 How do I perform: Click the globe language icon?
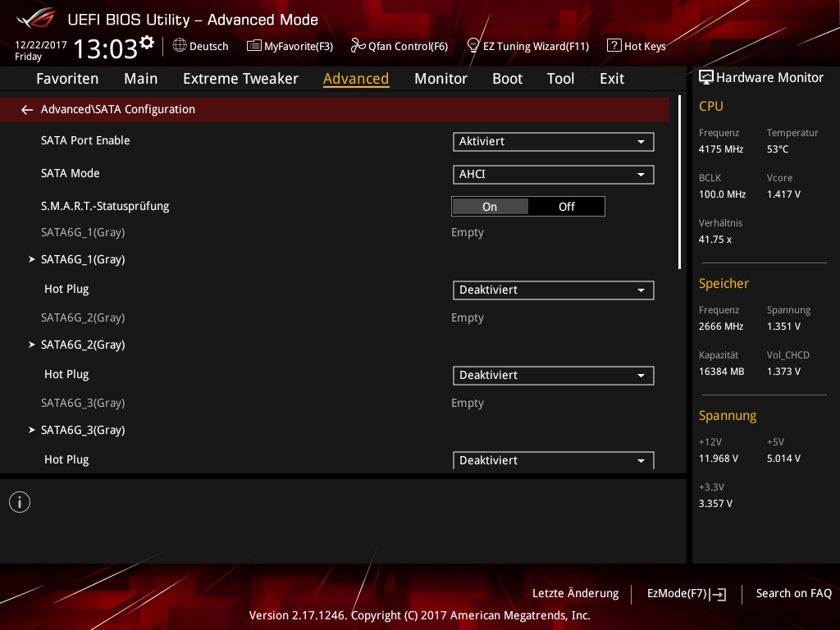tap(180, 46)
